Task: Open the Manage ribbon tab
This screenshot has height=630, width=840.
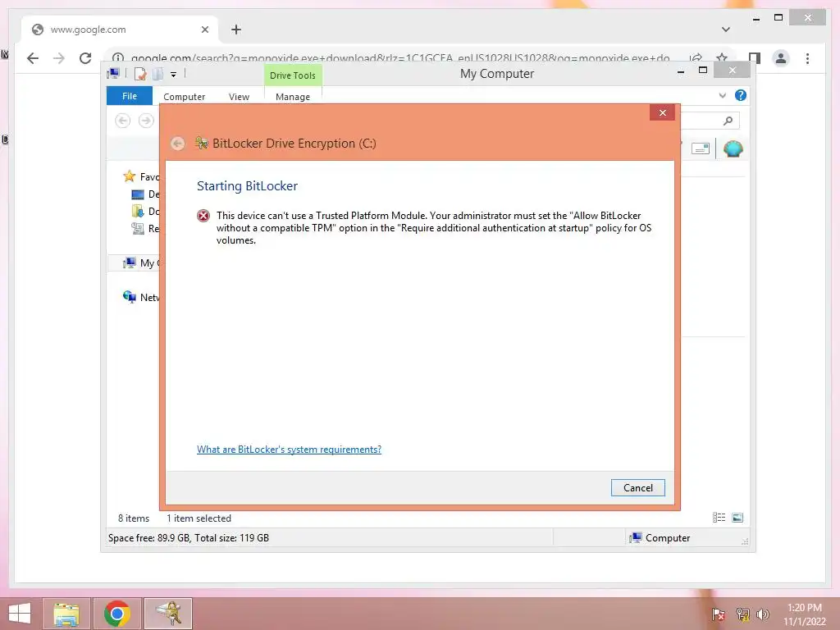Action: (293, 97)
